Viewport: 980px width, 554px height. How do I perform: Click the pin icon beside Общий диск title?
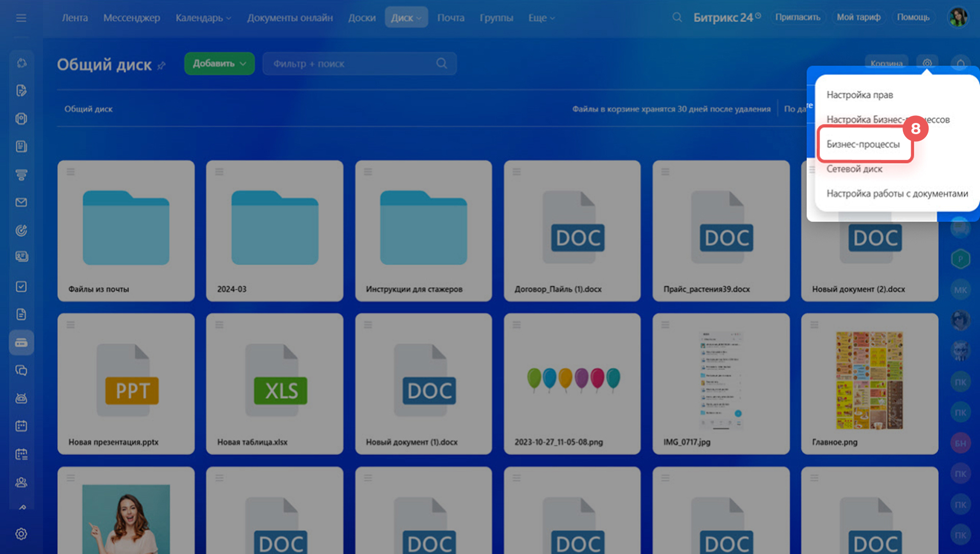(x=162, y=65)
